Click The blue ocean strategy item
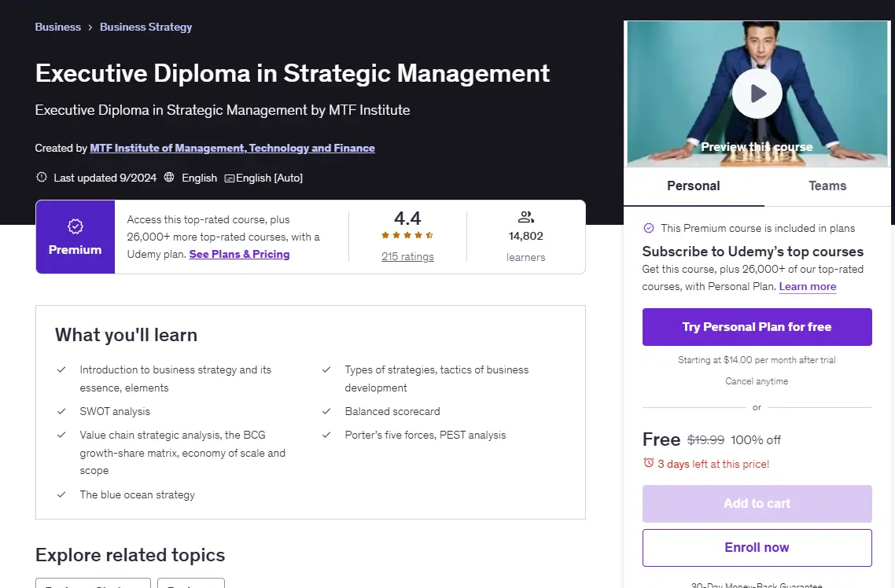Viewport: 895px width, 588px height. [x=137, y=494]
